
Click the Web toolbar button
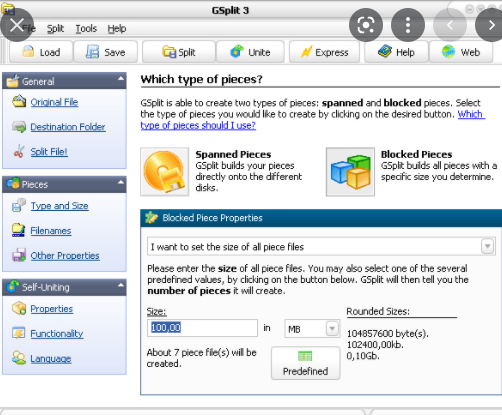pyautogui.click(x=461, y=52)
